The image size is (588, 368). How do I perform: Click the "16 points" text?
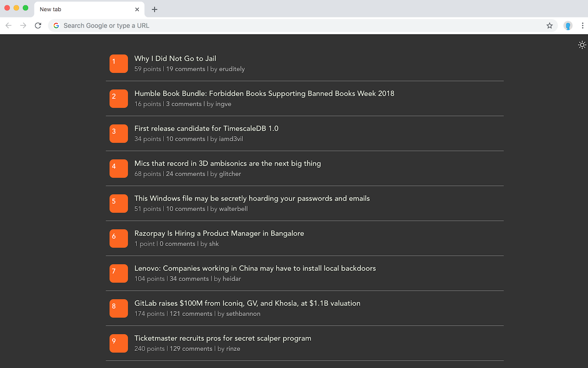(x=148, y=104)
